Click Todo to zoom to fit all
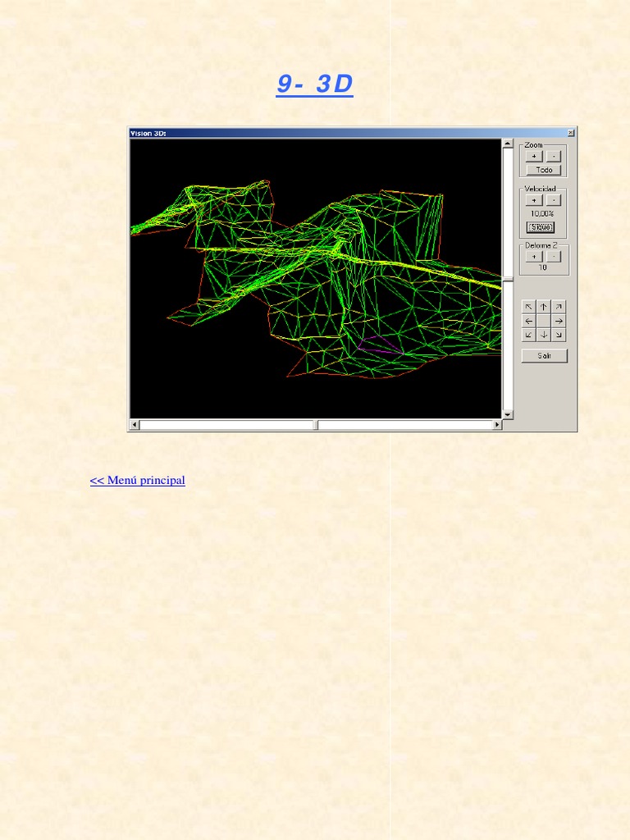Screen dimensions: 630x840 point(544,170)
